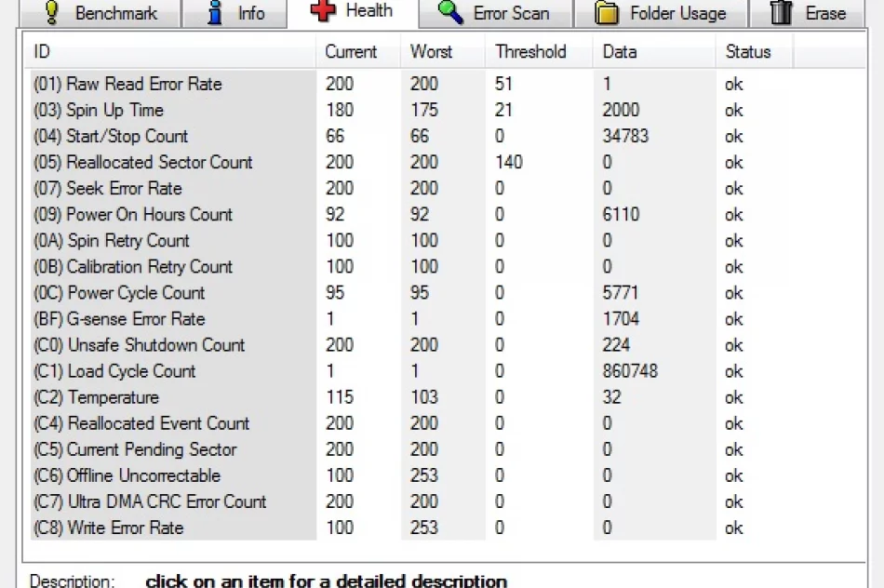Click the magnifier Error Scan icon
The width and height of the screenshot is (884, 588).
pyautogui.click(x=450, y=12)
